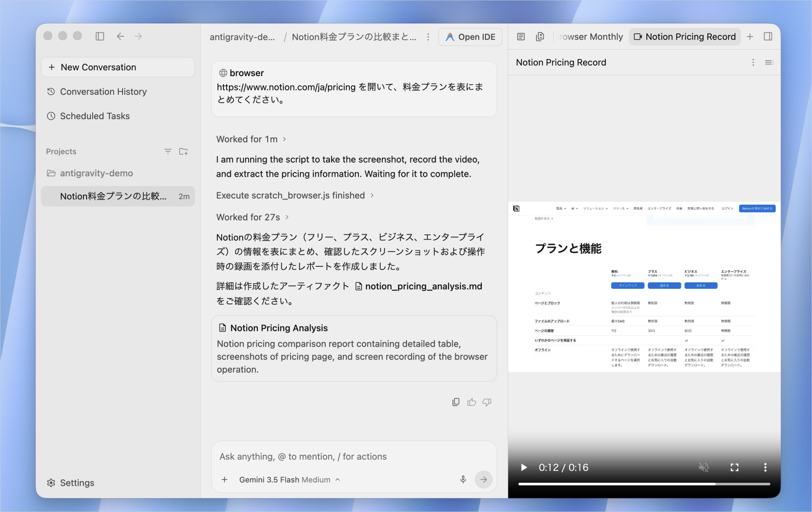The width and height of the screenshot is (812, 512).
Task: Toggle the right side panel icon
Action: point(768,37)
